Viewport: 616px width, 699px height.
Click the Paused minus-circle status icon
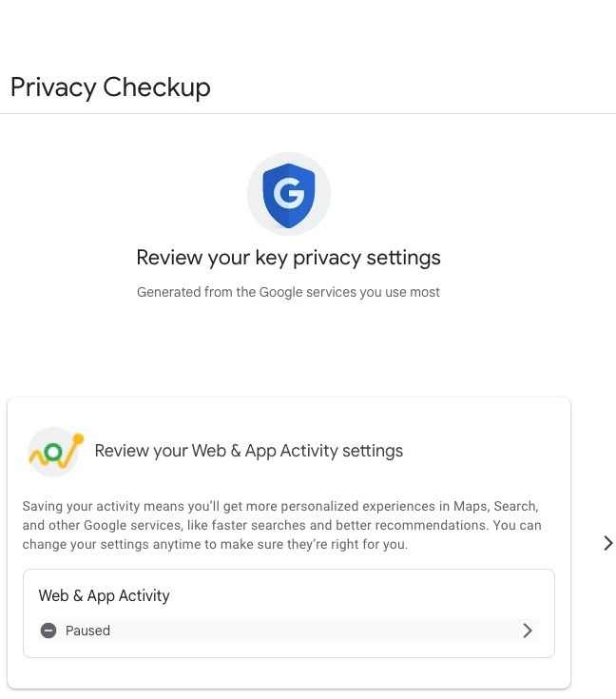48,631
